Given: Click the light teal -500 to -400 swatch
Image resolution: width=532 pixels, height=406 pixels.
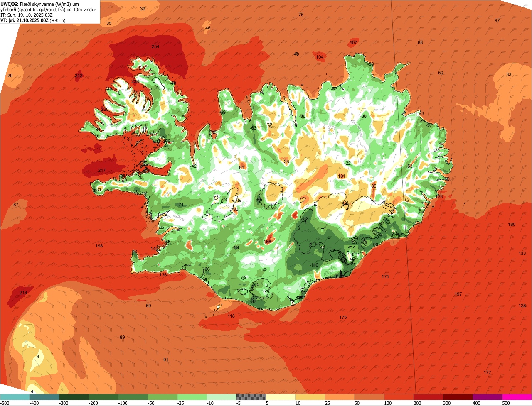Looking at the screenshot, I should (x=15, y=397).
